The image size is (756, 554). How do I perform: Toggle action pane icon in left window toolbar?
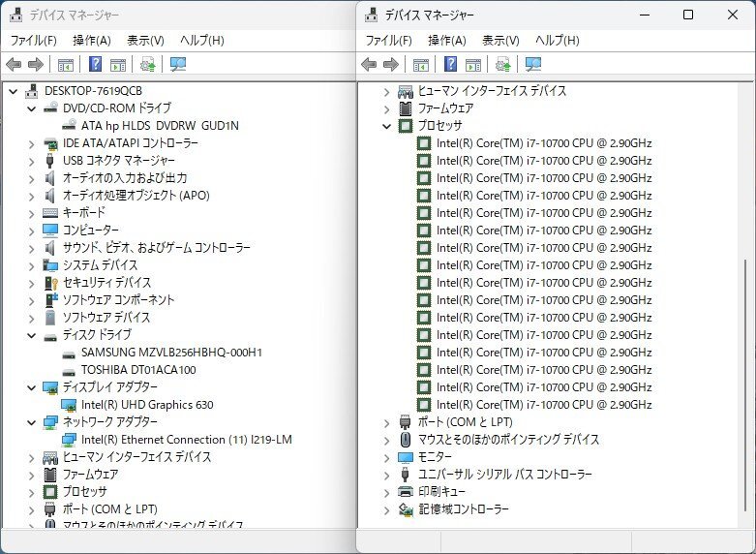click(x=118, y=65)
